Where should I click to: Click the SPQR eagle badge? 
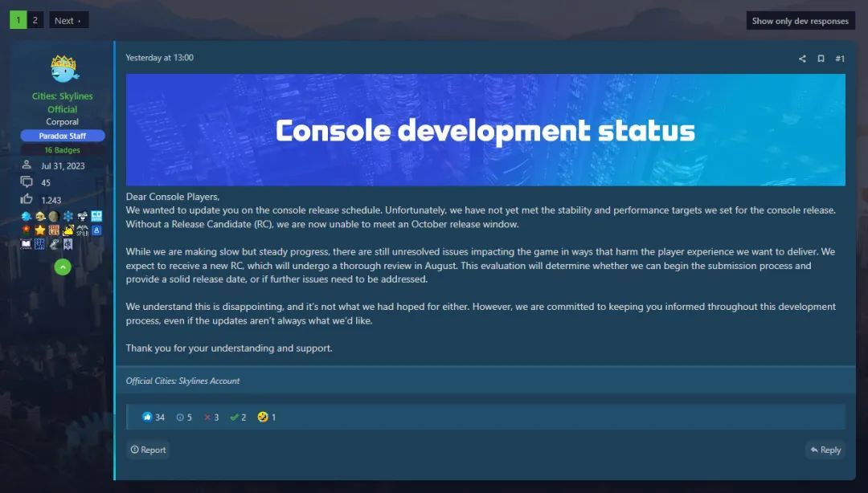83,230
